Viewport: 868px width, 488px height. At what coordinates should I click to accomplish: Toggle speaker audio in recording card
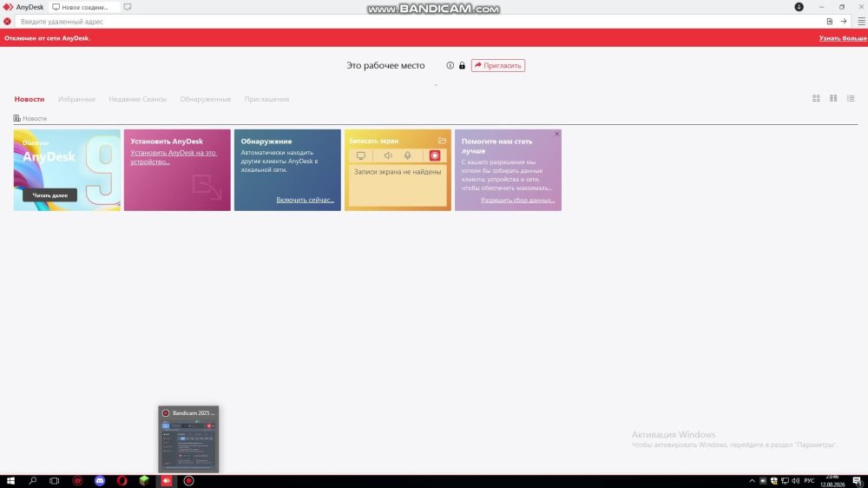[388, 155]
